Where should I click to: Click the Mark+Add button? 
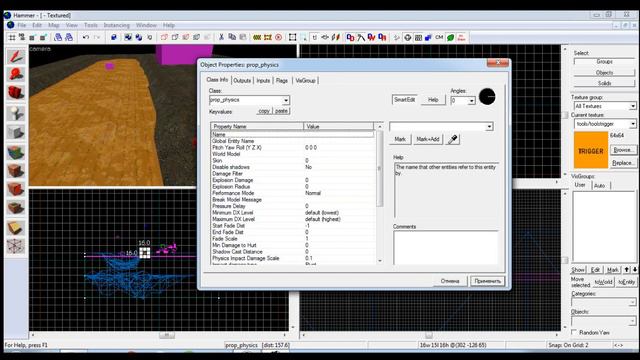tap(428, 139)
